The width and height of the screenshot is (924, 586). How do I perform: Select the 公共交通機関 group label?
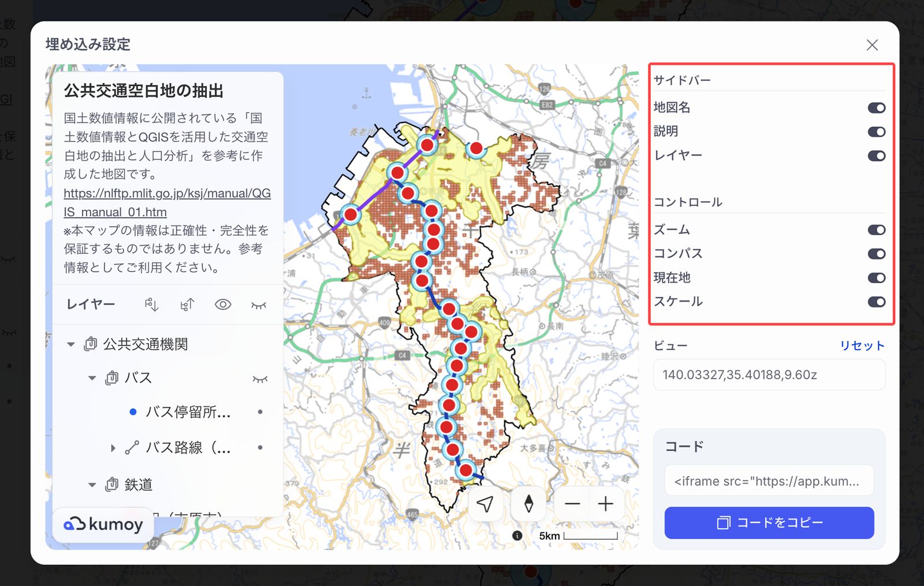coord(146,344)
